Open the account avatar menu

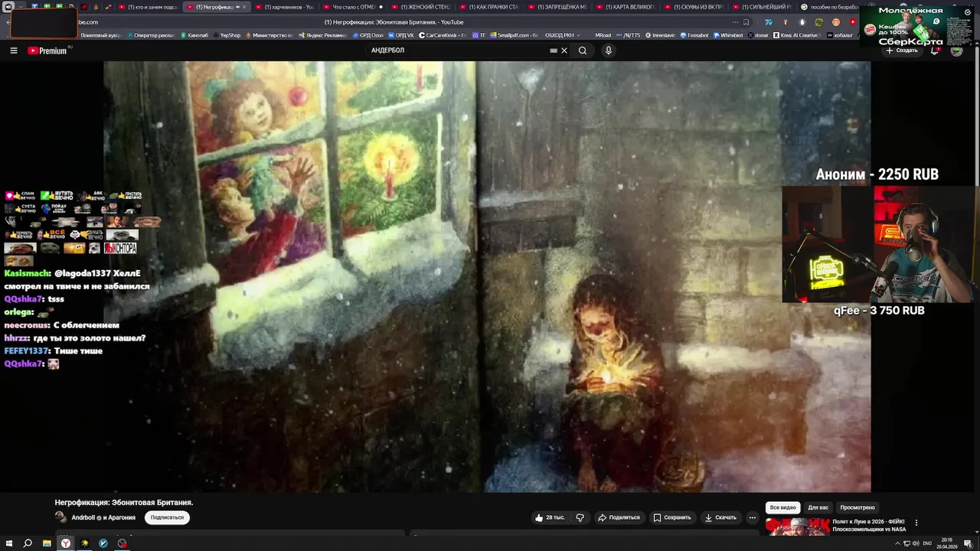coord(956,51)
